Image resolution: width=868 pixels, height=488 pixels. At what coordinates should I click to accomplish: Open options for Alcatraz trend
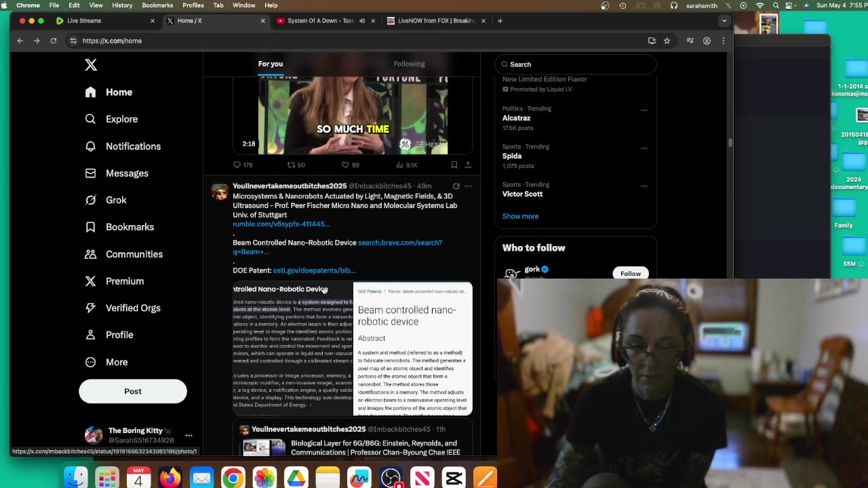click(644, 110)
